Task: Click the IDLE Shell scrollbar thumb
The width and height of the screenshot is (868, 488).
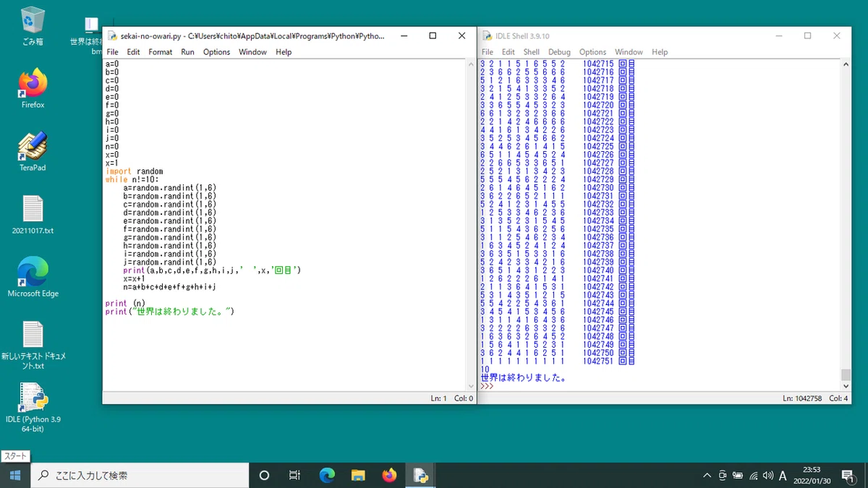Action: click(x=846, y=374)
